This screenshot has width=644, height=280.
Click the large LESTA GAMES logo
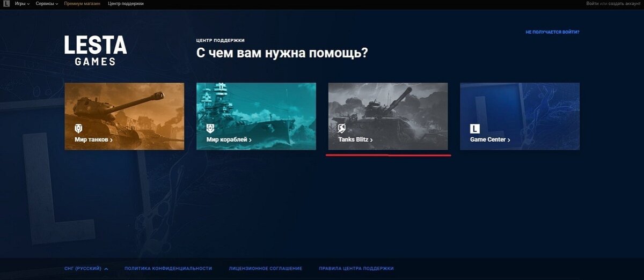coord(95,50)
